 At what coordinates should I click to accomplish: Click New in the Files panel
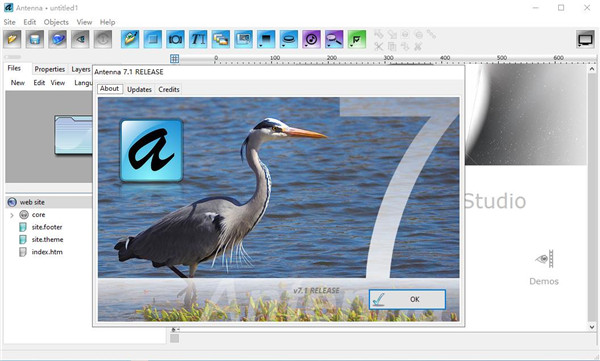18,83
